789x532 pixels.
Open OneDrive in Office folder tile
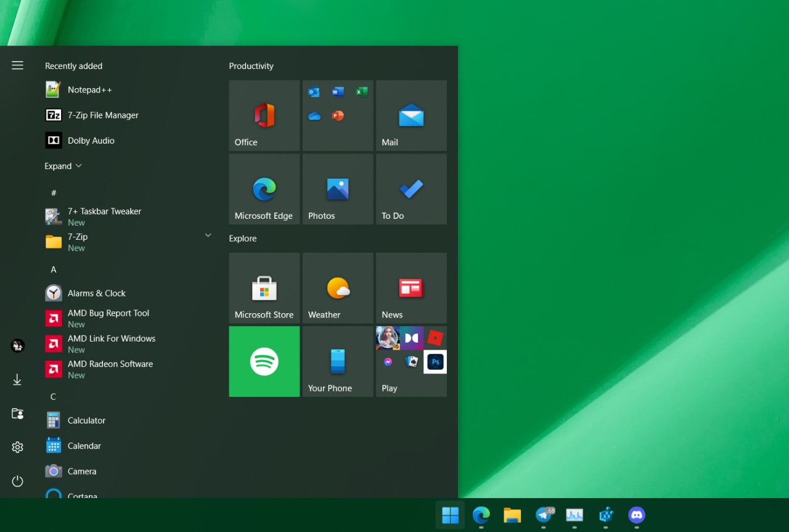tap(314, 116)
